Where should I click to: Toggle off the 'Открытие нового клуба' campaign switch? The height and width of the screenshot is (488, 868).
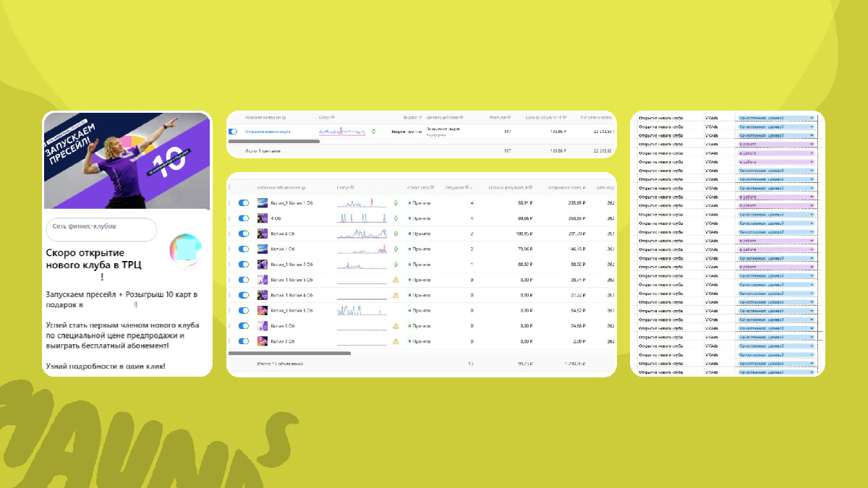[x=233, y=132]
